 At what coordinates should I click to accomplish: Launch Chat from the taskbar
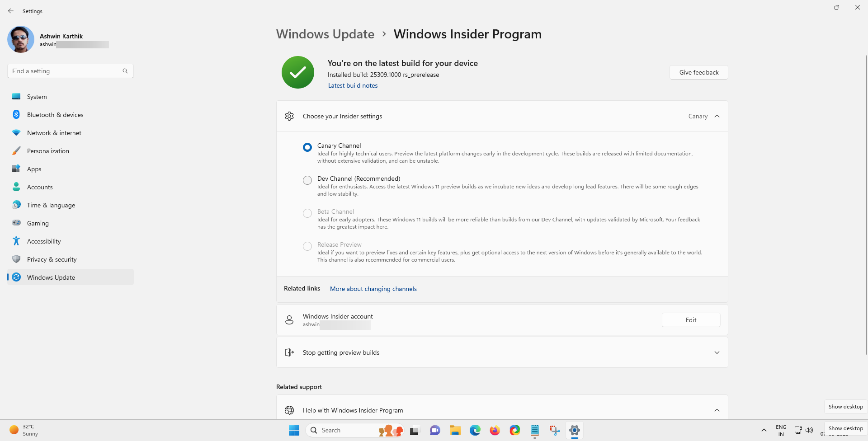click(x=435, y=430)
